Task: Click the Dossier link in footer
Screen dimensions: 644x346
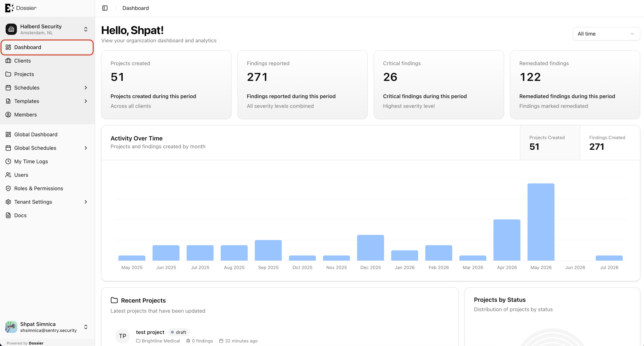Action: point(36,343)
